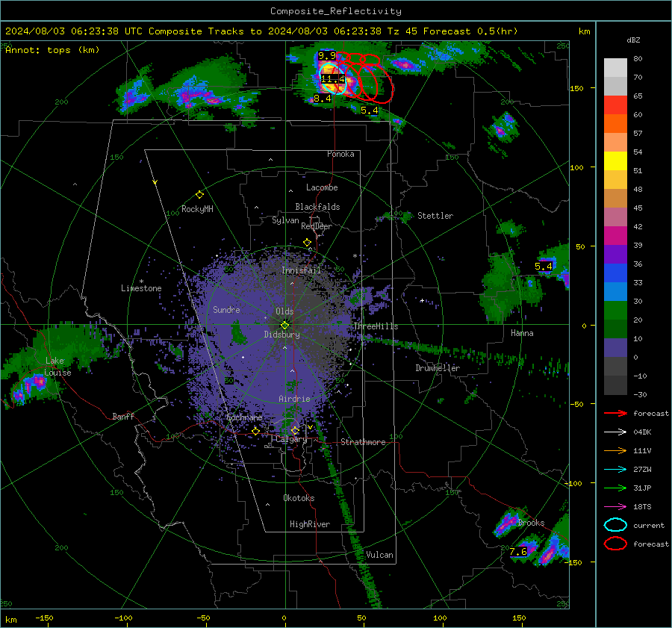
Task: Click the bright green swatch in the dBZ scale
Action: click(x=615, y=311)
